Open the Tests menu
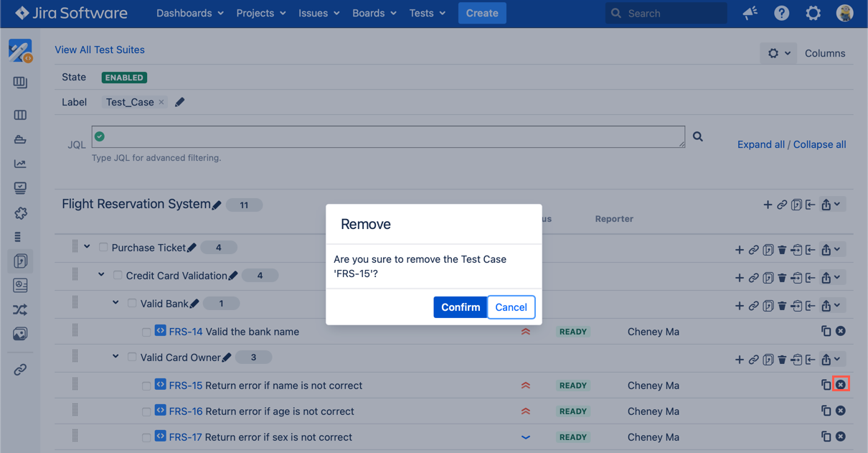The height and width of the screenshot is (453, 868). point(427,13)
